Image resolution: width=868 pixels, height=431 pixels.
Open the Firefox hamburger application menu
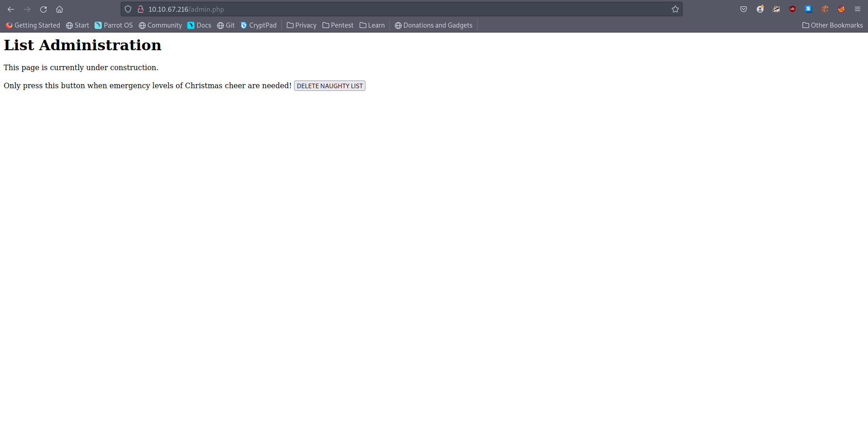click(857, 9)
